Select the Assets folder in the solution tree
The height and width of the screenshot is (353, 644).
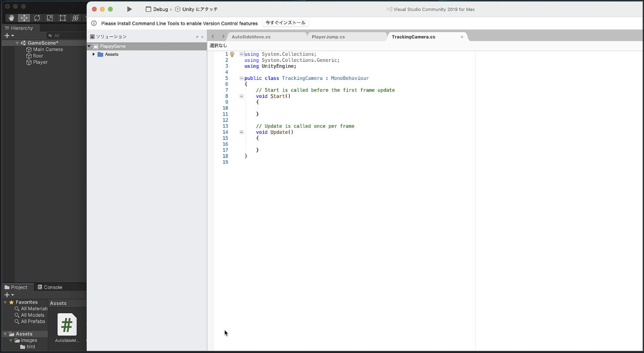point(108,54)
